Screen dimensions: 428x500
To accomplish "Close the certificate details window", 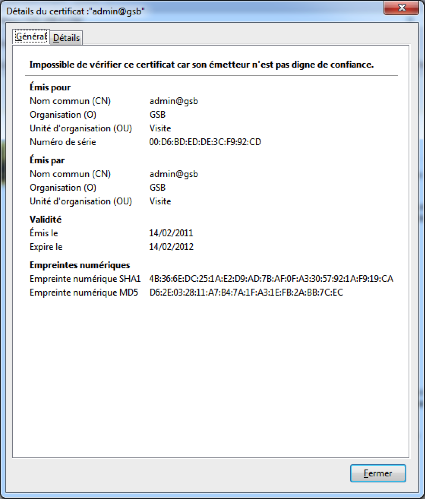I will [x=402, y=8].
